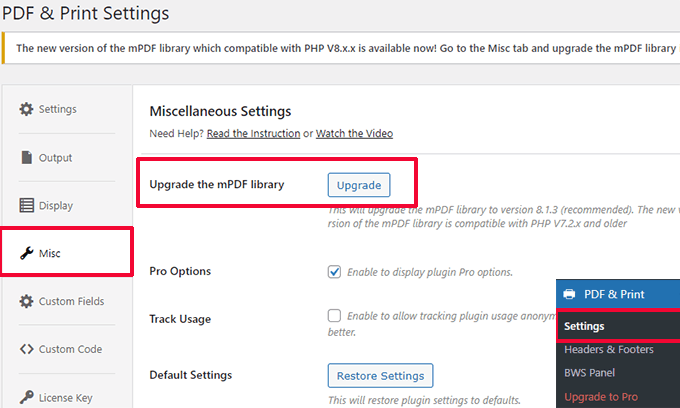
Task: Click the Restore Settings button
Action: pyautogui.click(x=380, y=376)
